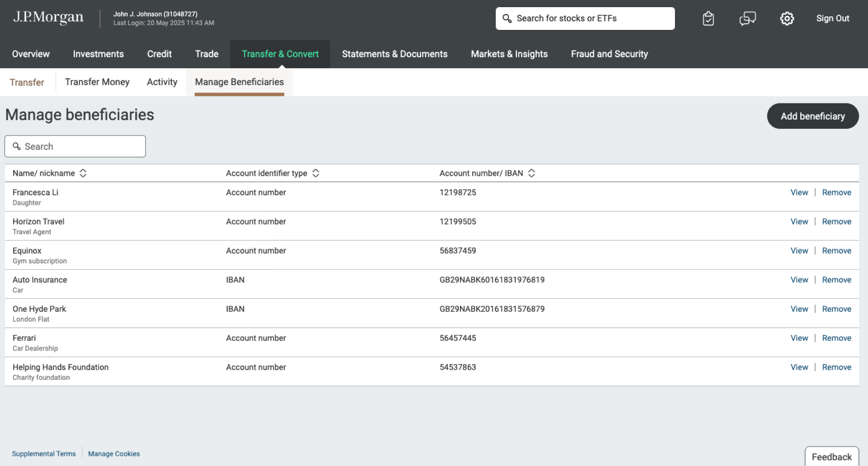Open the chat messages icon
Viewport: 868px width, 466px height.
coord(747,19)
